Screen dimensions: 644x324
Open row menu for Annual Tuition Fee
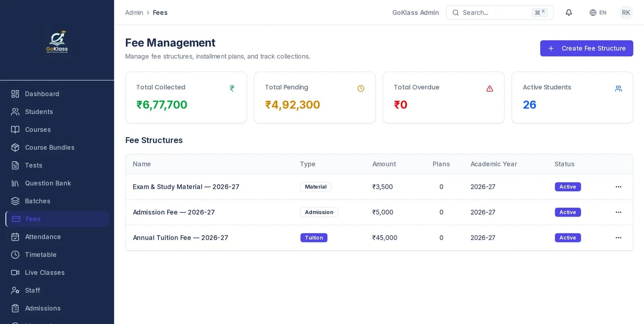pos(618,238)
